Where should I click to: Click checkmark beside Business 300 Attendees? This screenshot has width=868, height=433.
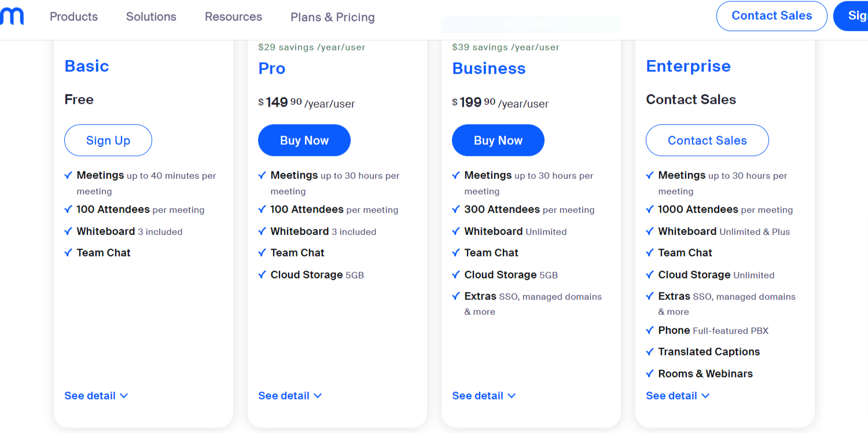pos(456,210)
